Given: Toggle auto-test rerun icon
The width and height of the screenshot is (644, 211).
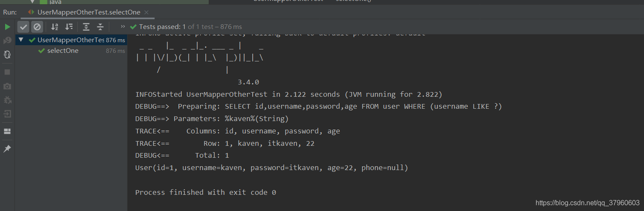Looking at the screenshot, I should pyautogui.click(x=7, y=54).
